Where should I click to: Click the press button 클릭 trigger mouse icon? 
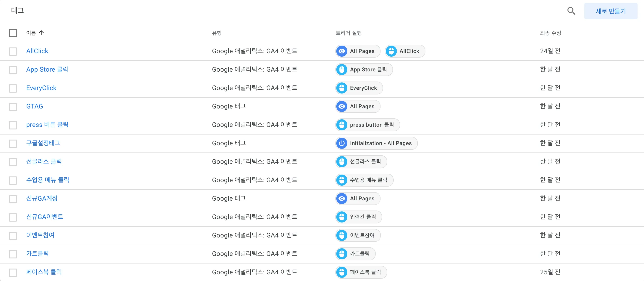pyautogui.click(x=342, y=125)
